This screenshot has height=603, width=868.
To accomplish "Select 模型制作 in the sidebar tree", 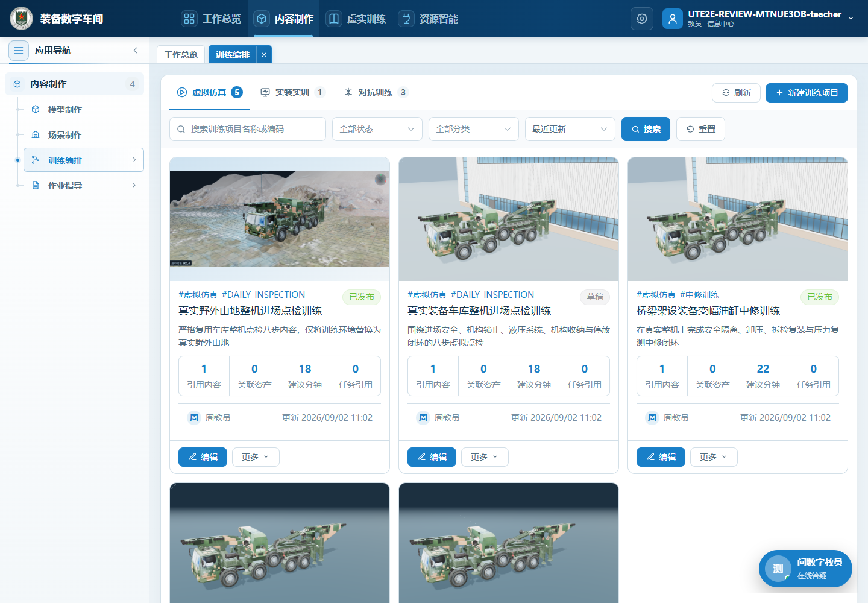I will 84,110.
